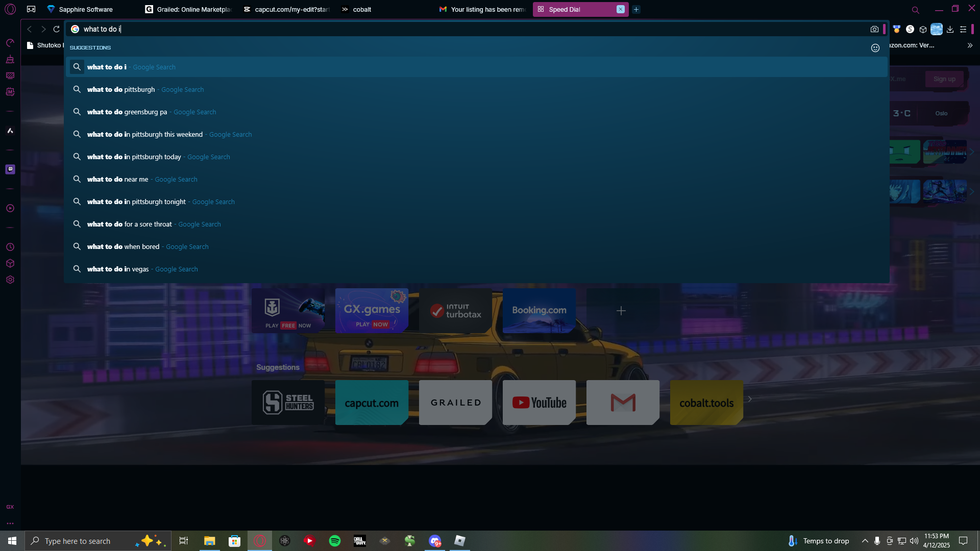Open a new tab with plus button

point(636,9)
